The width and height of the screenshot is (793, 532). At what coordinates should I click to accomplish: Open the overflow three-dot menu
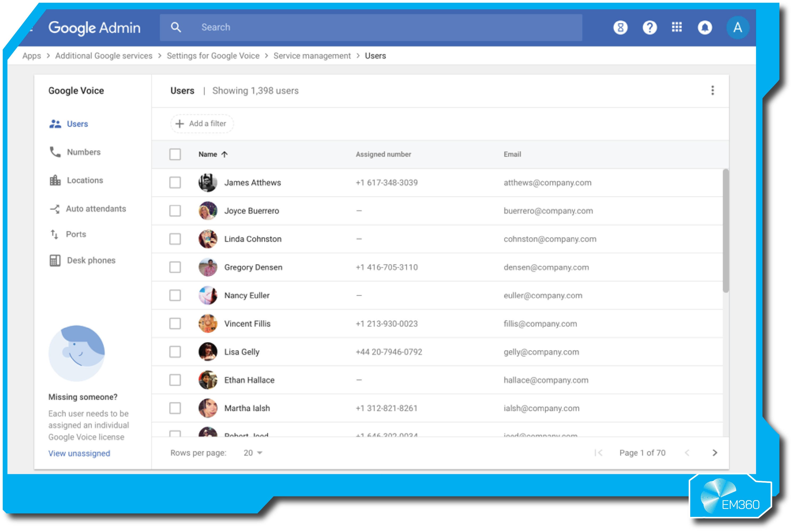pos(713,90)
